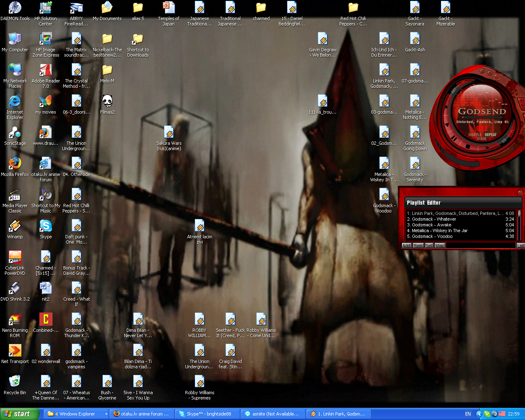Open DAEMON Tools desktop icon
Image resolution: width=525 pixels, height=420 pixels.
(15, 11)
